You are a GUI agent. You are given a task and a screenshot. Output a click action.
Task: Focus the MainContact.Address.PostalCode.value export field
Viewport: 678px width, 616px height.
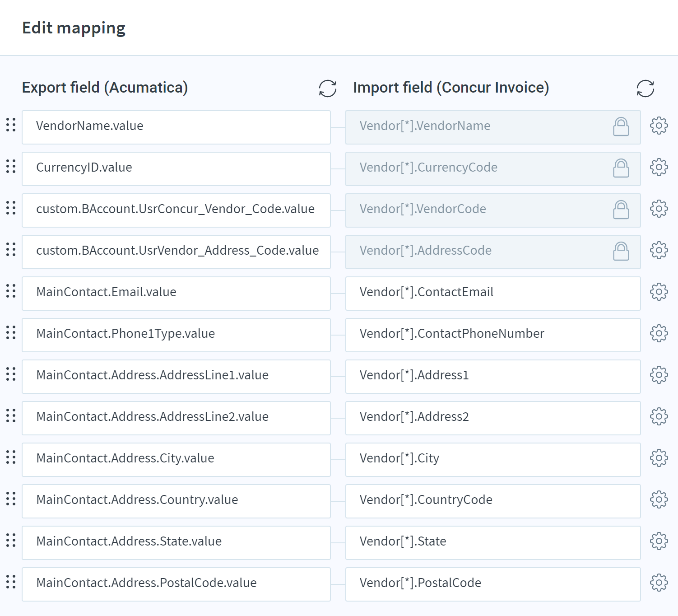(176, 584)
